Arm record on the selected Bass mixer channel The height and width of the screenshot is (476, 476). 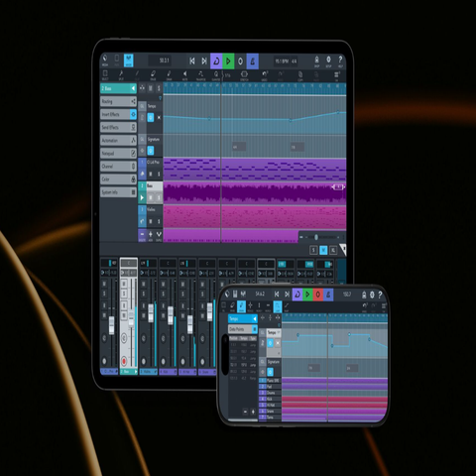point(124,361)
